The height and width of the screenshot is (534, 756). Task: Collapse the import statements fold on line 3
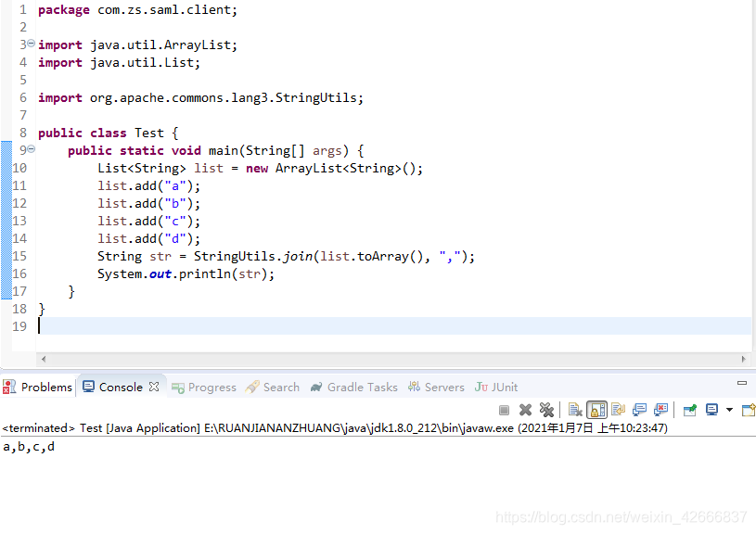click(31, 44)
